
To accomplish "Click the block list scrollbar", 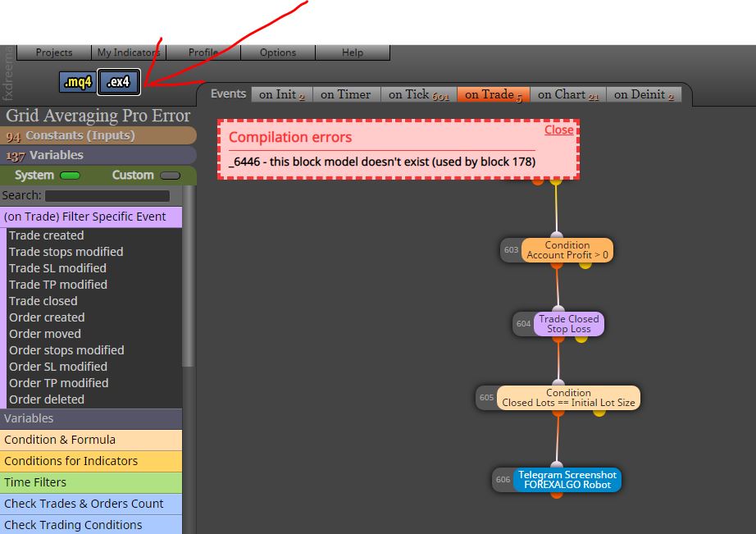I will point(189,276).
